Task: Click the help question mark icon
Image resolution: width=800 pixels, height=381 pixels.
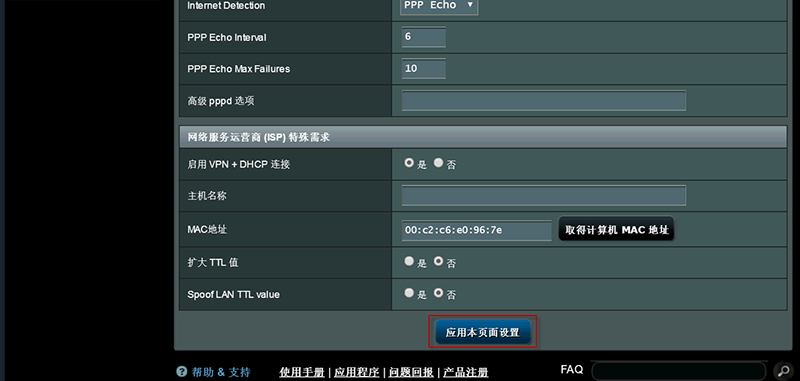Action: click(x=182, y=371)
